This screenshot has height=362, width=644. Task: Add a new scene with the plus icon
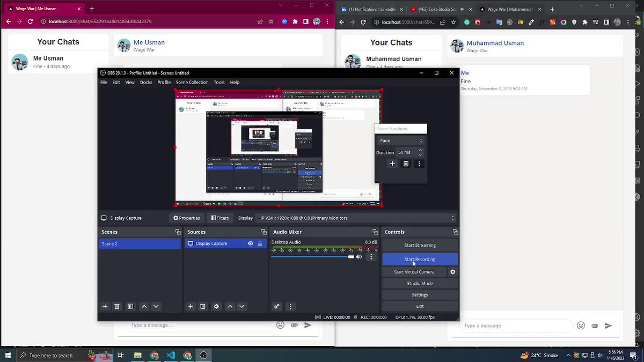click(x=105, y=306)
